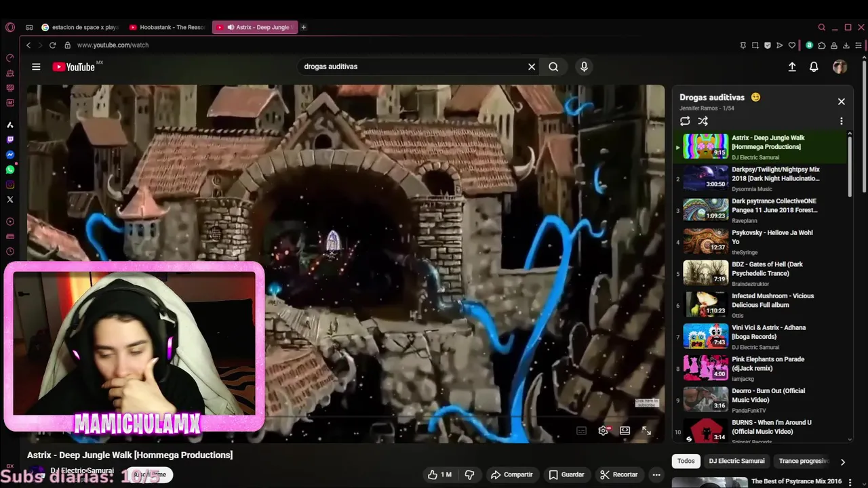Open GX Control speedometer in the sidebar
The height and width of the screenshot is (488, 868).
[x=9, y=58]
